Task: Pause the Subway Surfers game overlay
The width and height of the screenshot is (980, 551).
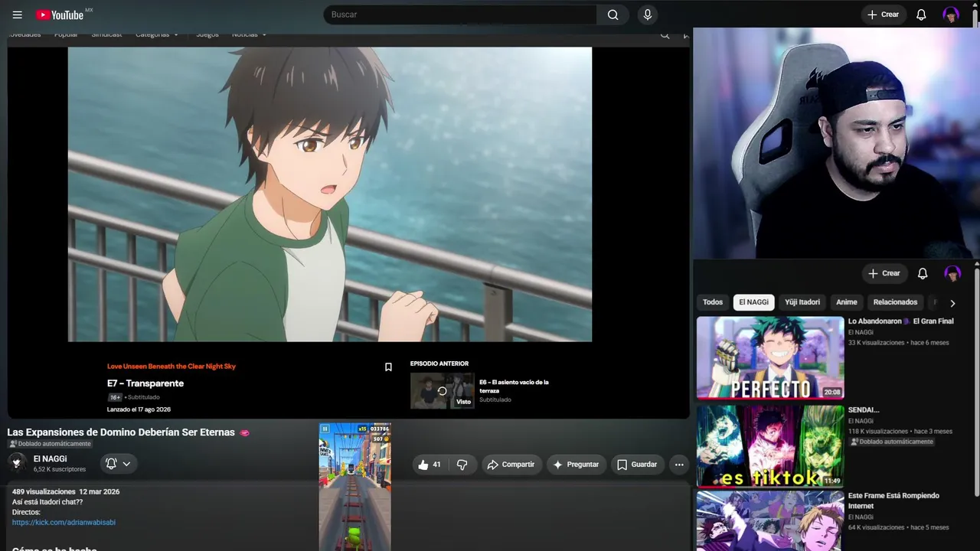Action: (x=325, y=429)
